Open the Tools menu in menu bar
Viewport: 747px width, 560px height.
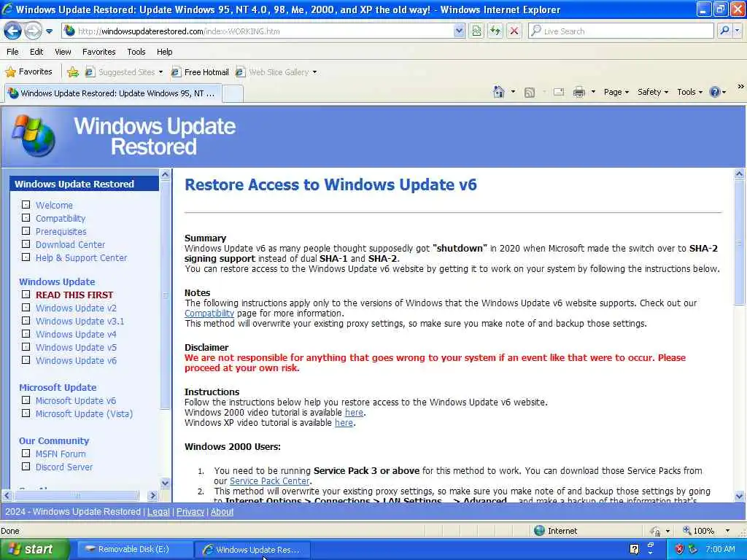[x=136, y=52]
